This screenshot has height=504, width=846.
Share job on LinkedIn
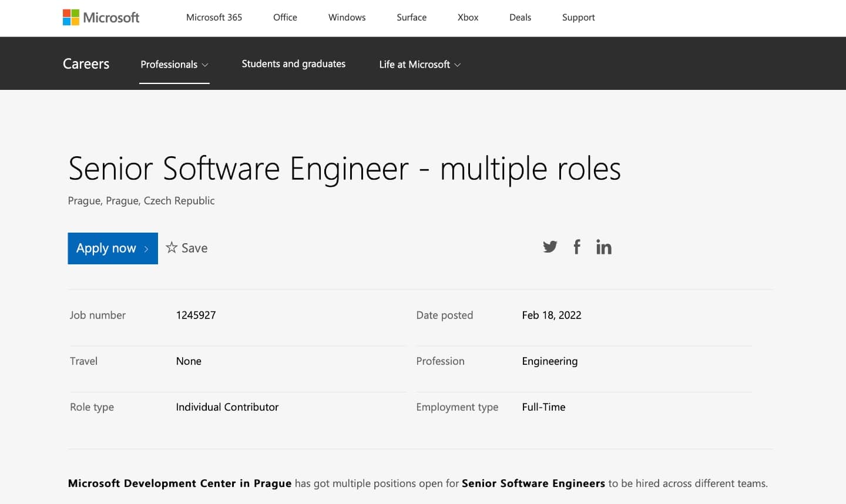(x=603, y=247)
